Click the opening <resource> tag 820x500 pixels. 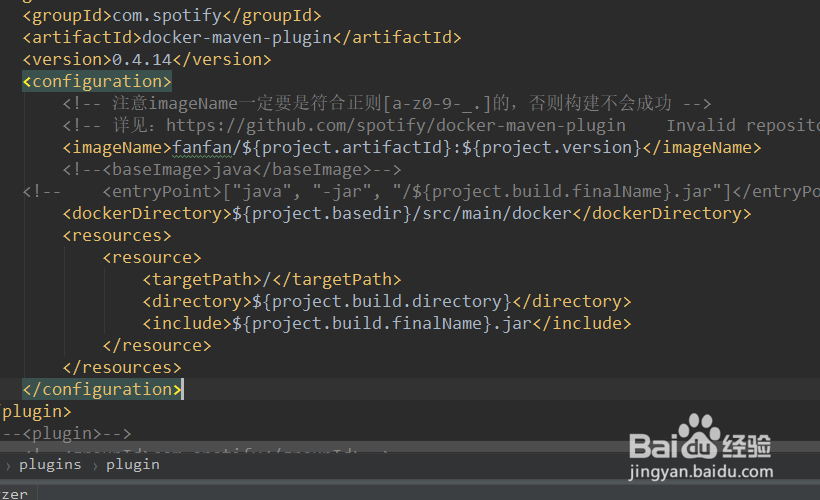[x=152, y=257]
